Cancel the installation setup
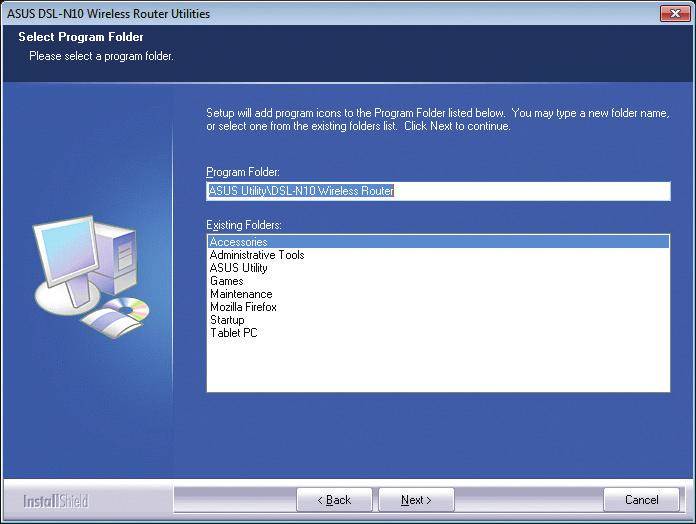 click(641, 500)
